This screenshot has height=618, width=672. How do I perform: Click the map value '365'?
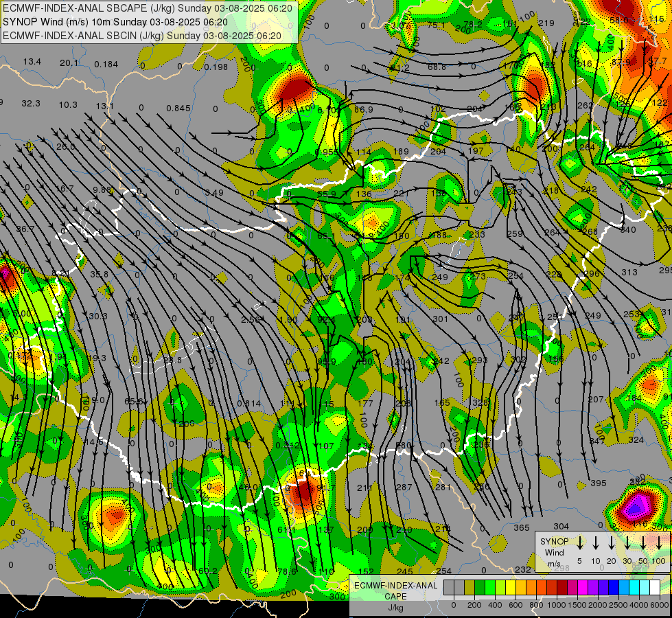tap(522, 527)
